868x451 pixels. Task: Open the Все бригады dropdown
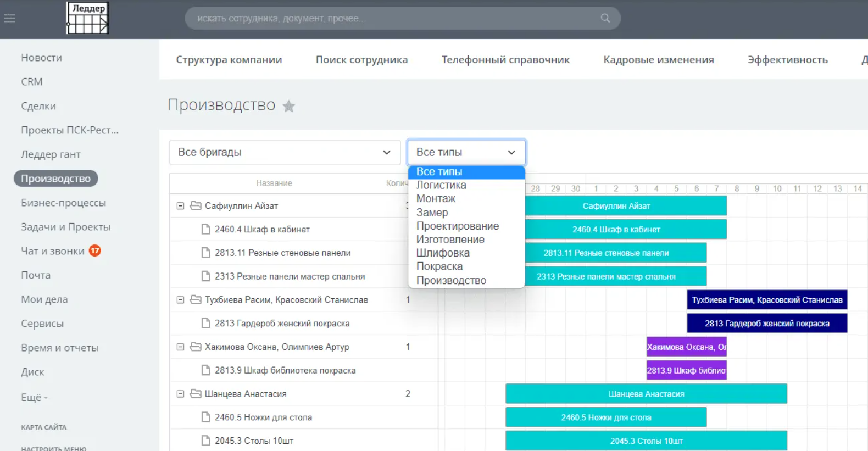285,153
